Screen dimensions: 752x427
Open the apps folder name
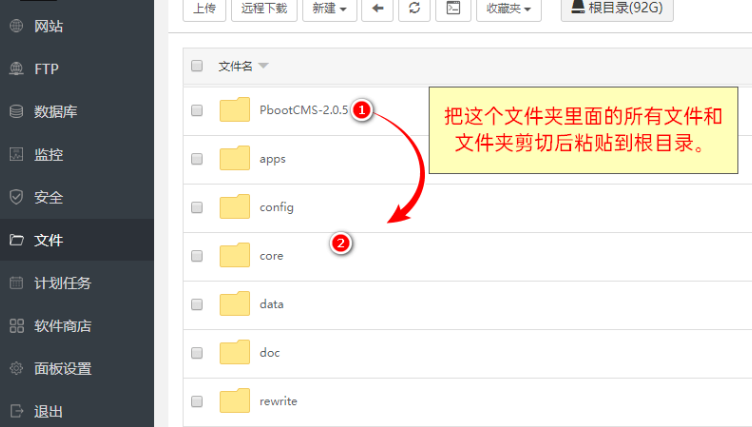tap(272, 160)
